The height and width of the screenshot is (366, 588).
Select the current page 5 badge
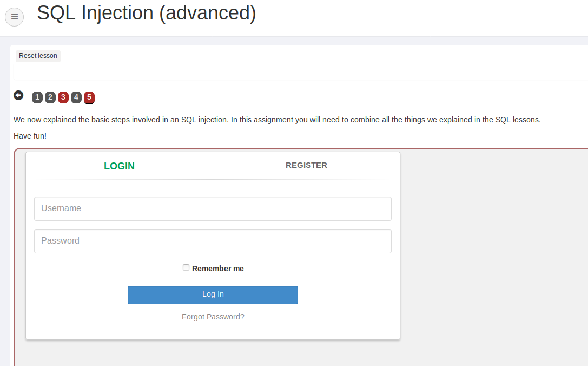tap(89, 97)
